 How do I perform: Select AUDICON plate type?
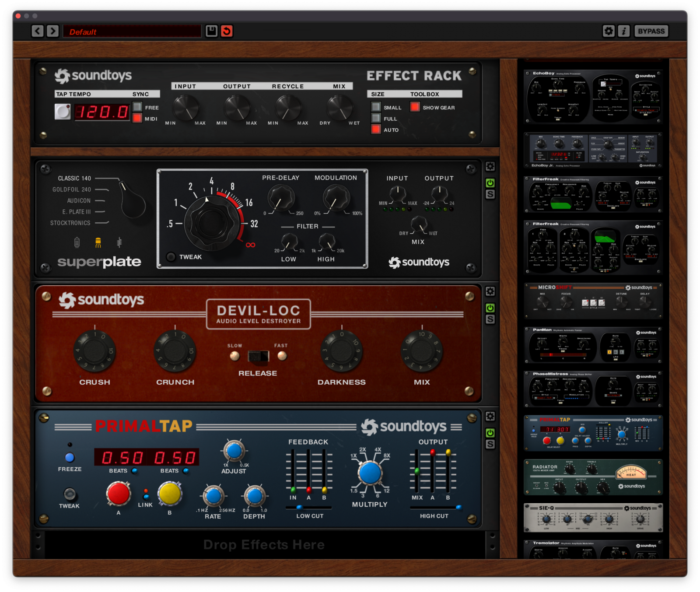coord(79,200)
